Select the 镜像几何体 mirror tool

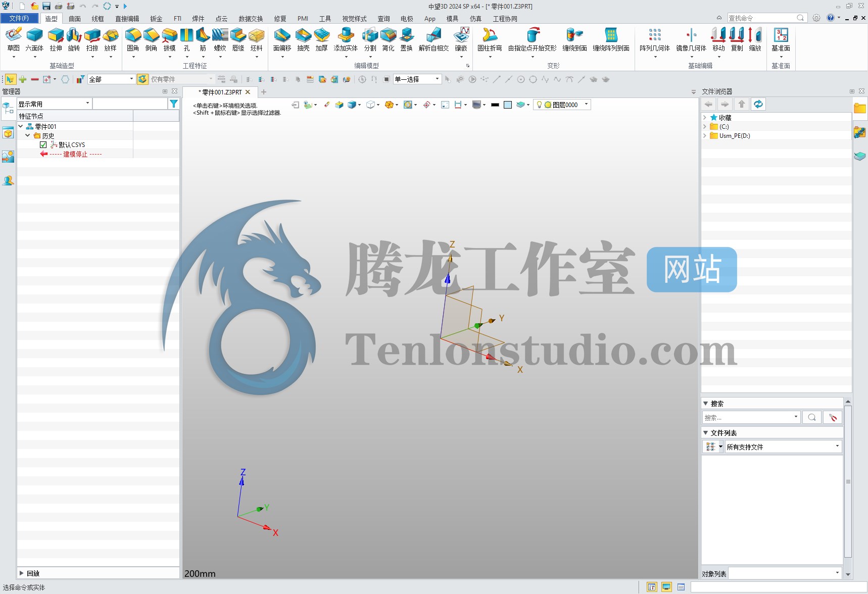[691, 39]
